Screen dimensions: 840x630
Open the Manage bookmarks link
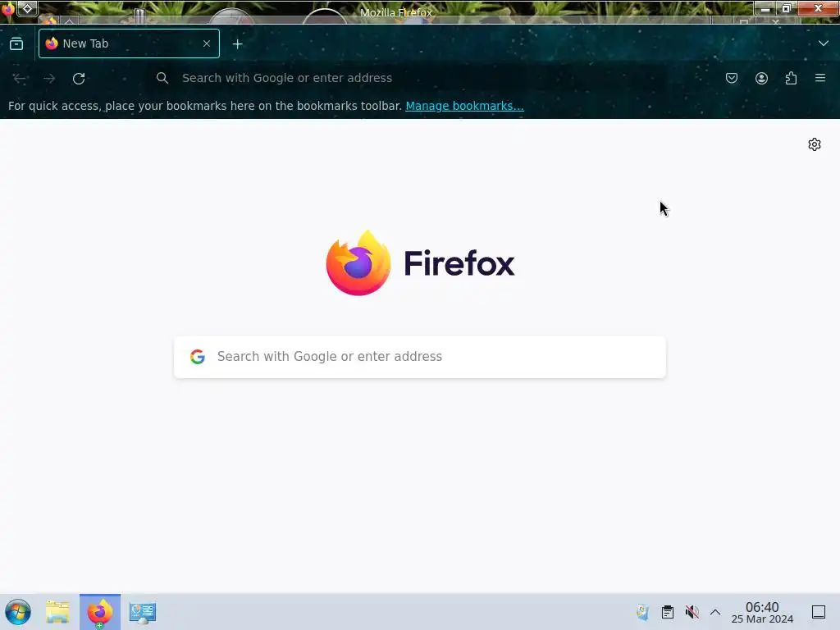(x=464, y=106)
